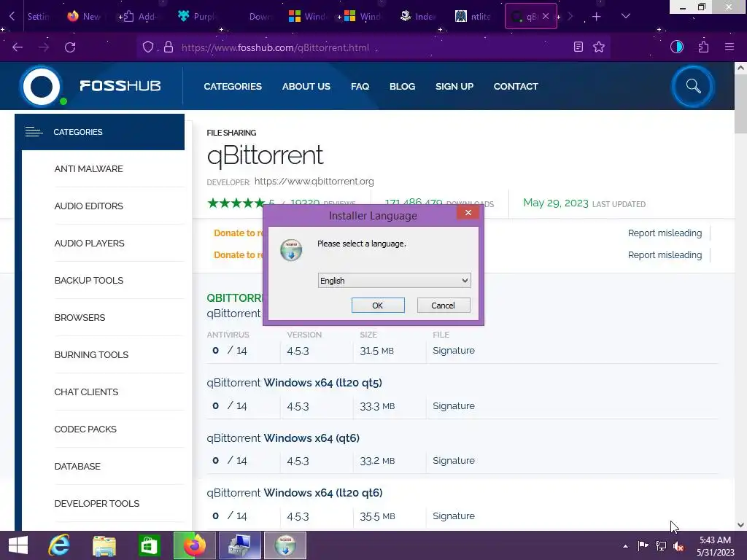
Task: Cancel the Installer Language dialog
Action: pyautogui.click(x=443, y=306)
